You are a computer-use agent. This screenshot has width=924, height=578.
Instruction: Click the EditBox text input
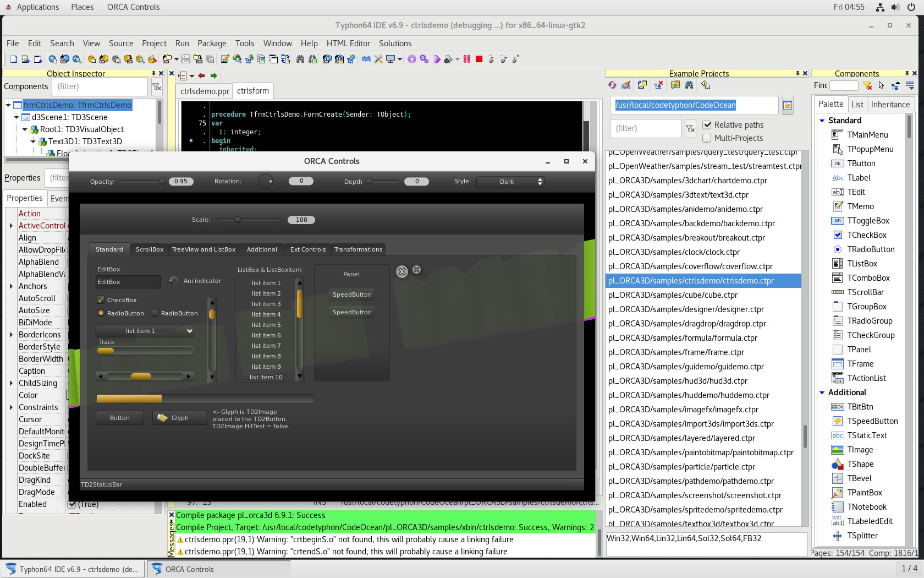pyautogui.click(x=128, y=282)
